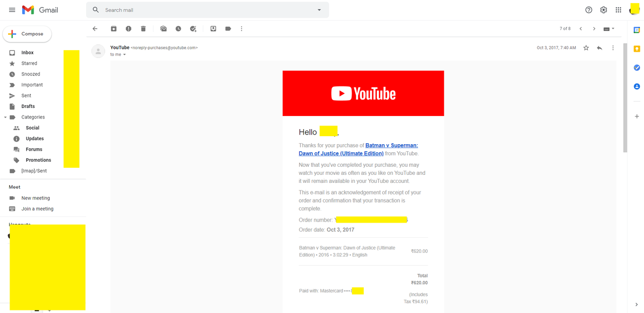Show details arrow beside 'to me'
Image resolution: width=644 pixels, height=313 pixels.
click(x=124, y=55)
